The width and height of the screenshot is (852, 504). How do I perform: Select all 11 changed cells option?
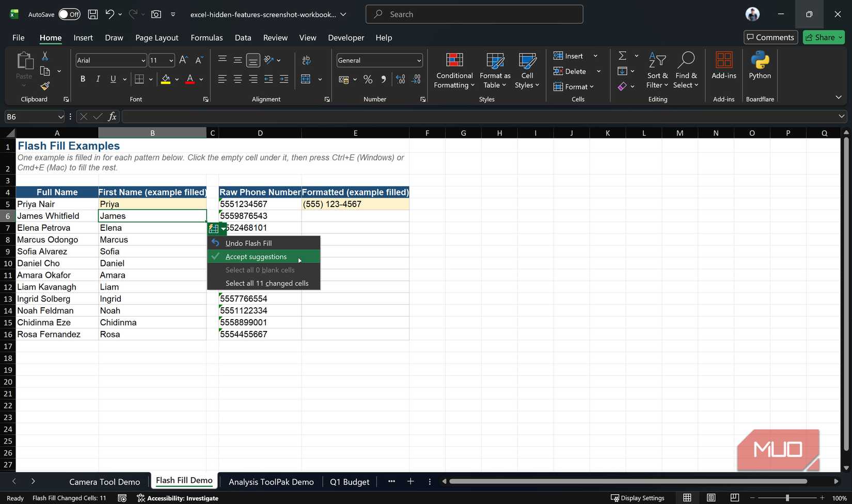[264, 283]
